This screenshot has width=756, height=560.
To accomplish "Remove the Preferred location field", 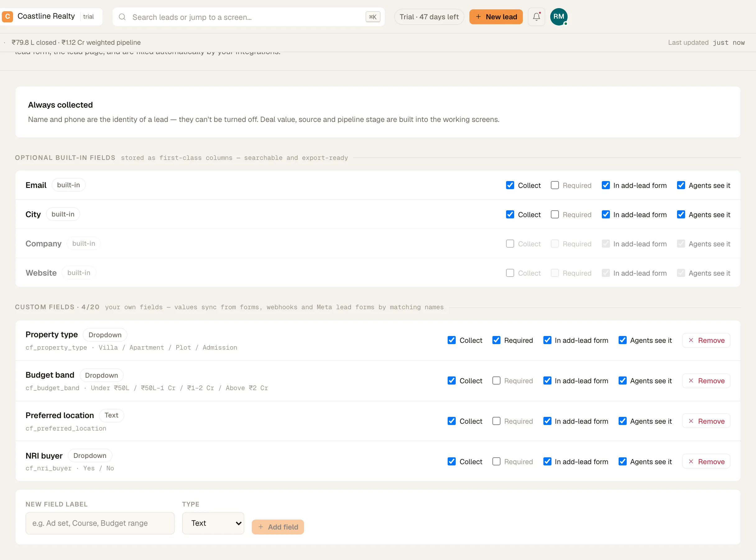I will (x=706, y=421).
